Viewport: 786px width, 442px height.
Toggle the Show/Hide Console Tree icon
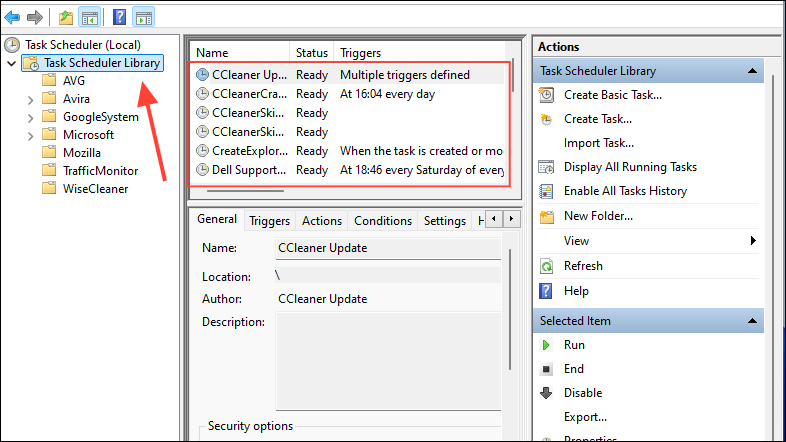coord(90,18)
